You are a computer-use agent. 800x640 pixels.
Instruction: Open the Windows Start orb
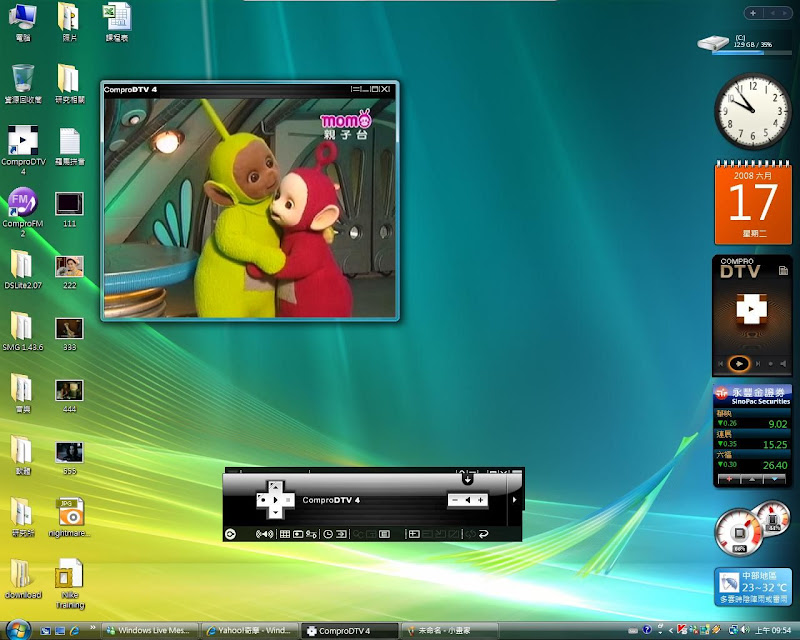tap(17, 630)
